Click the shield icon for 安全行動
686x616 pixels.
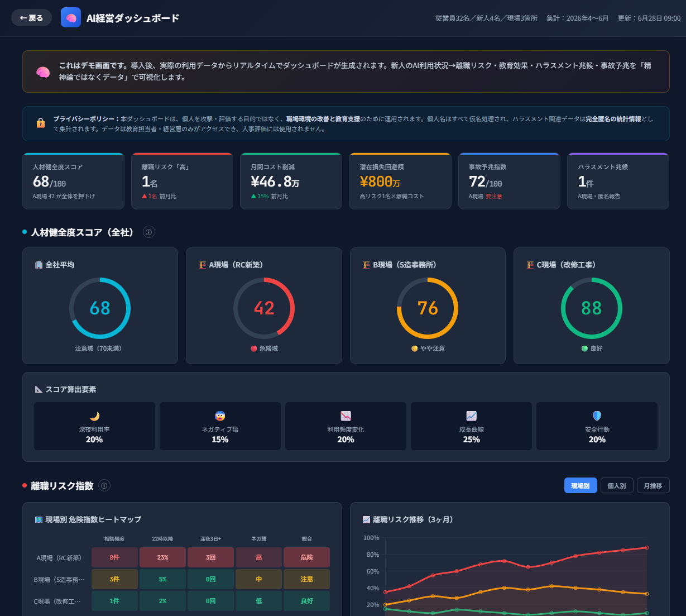[597, 416]
